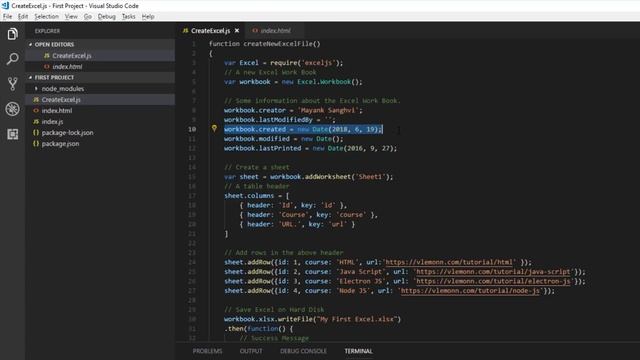Click the function createNewExcelFile() declaration
This screenshot has height=360, width=640.
[x=264, y=44]
